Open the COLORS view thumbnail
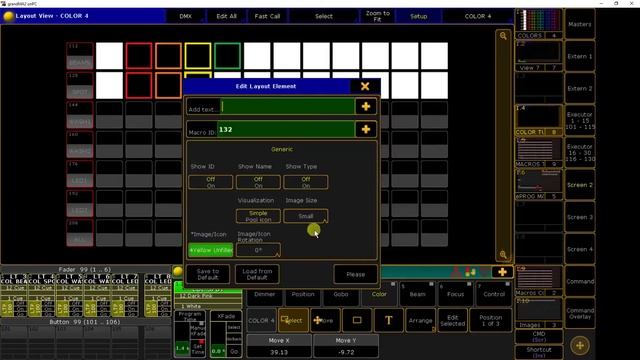Viewport: 640px width, 360px height. [x=539, y=24]
